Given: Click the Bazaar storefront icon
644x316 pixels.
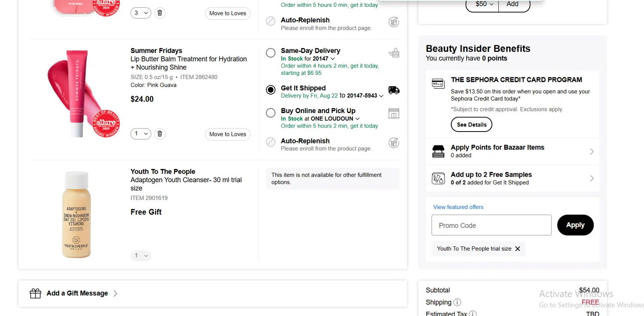Looking at the screenshot, I should 438,151.
